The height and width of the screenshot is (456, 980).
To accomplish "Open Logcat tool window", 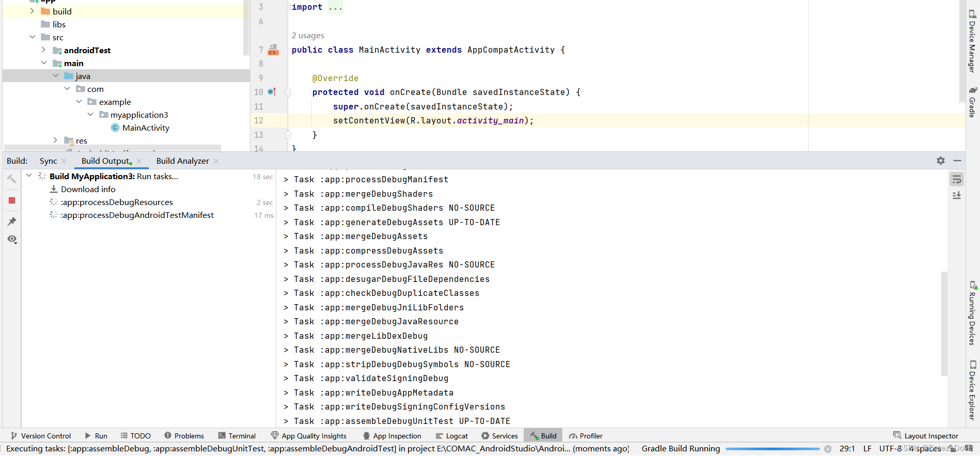I will pos(452,436).
